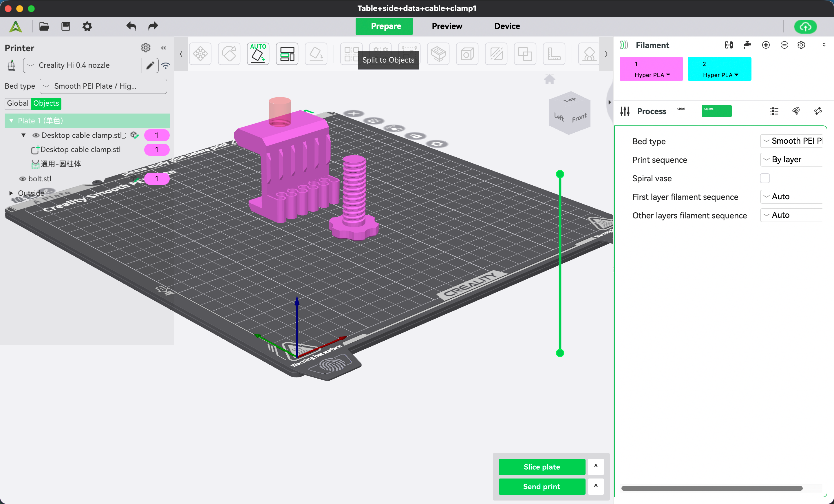Click the Arrange all objects icon
This screenshot has height=504, width=834.
coord(287,54)
